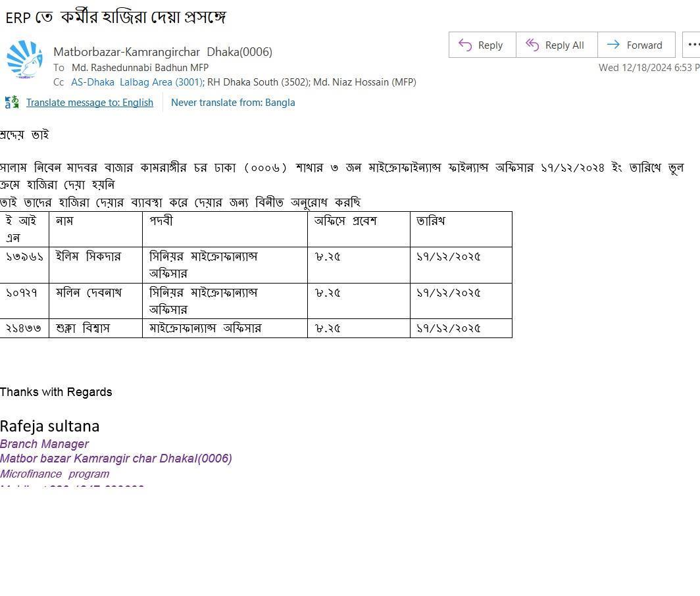
Task: Click sender name Matborbazar-Kamrangirchar Dhaka(0006)
Action: click(x=162, y=52)
